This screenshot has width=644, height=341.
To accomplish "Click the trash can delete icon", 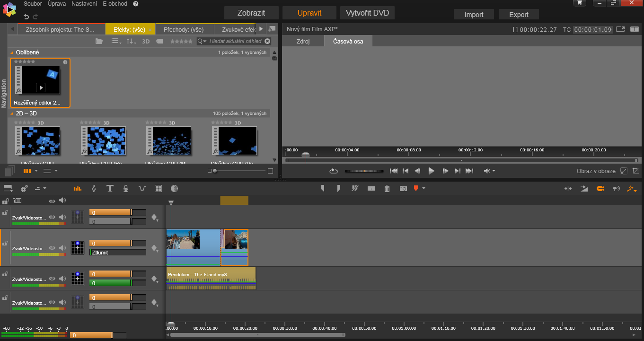I will point(387,188).
